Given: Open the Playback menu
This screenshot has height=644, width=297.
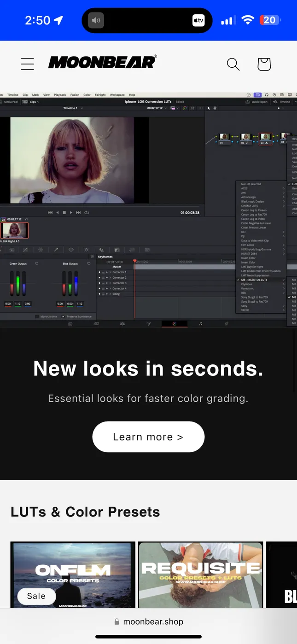Looking at the screenshot, I should tap(60, 95).
